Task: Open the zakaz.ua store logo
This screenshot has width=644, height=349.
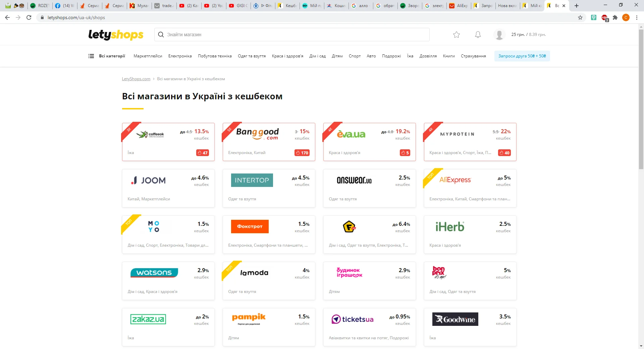Action: point(148,319)
